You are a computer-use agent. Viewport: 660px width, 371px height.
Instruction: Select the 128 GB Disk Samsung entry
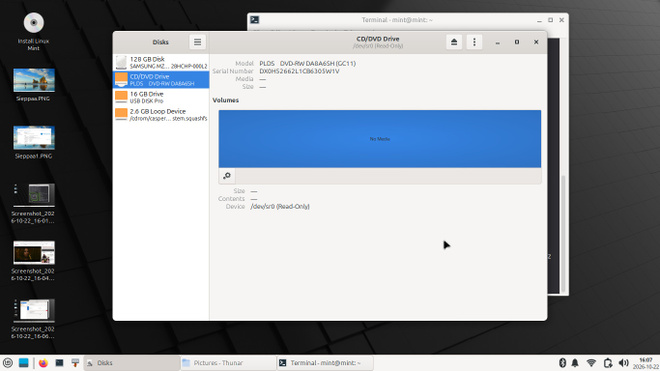[x=161, y=62]
